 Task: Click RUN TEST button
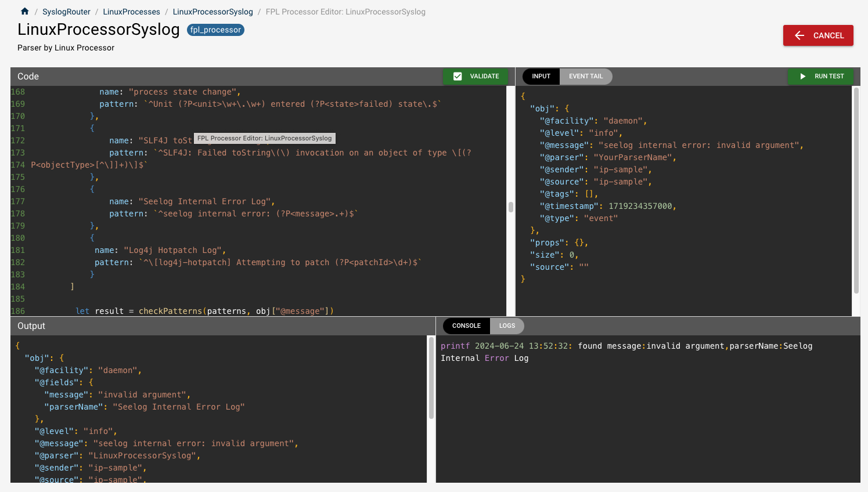coord(820,76)
